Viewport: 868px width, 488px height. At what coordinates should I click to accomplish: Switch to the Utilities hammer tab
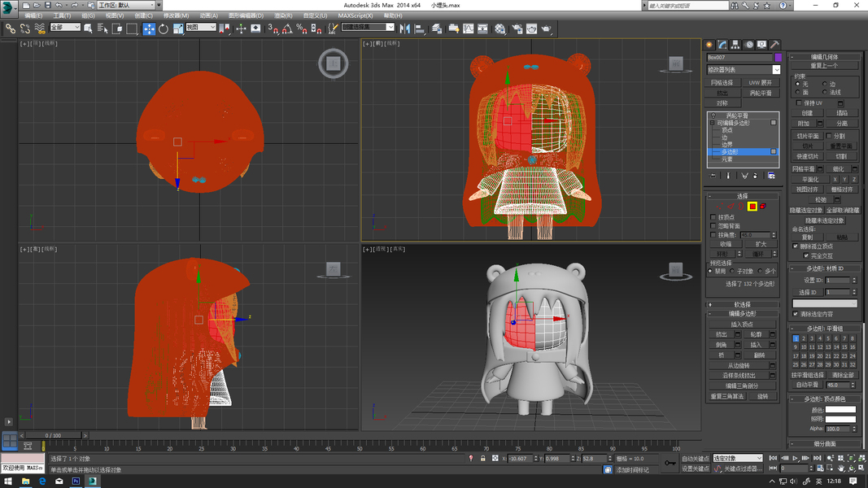click(x=775, y=45)
